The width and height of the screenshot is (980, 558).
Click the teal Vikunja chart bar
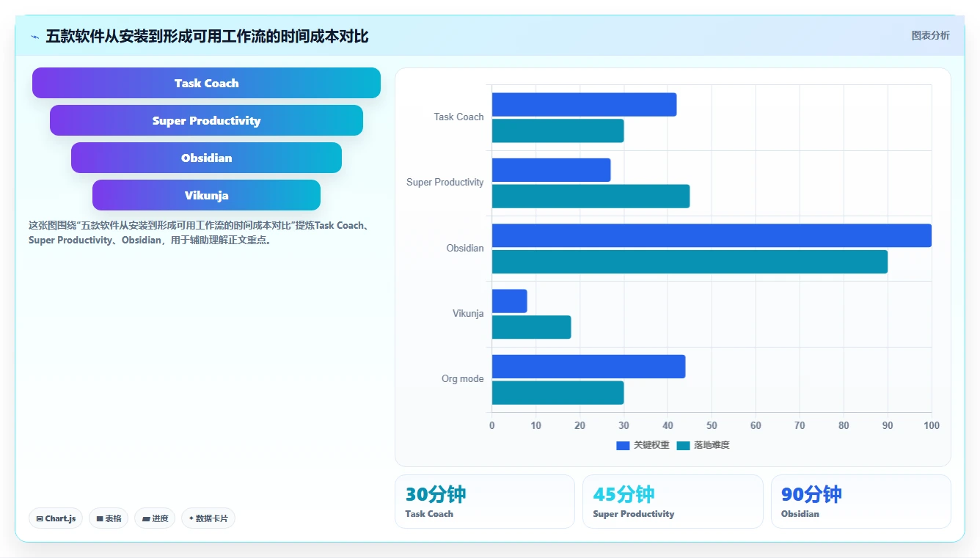pyautogui.click(x=531, y=327)
